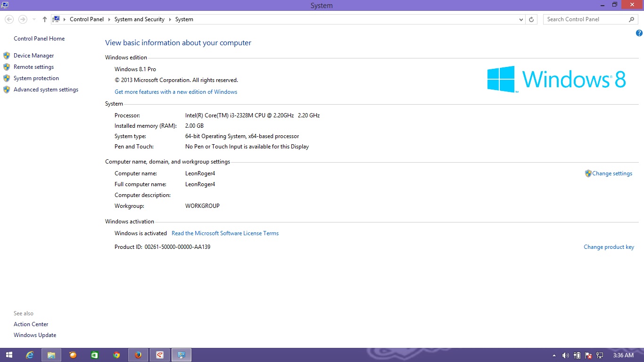Click the Product ID value 00261-50000-00000-AA139

coord(177,247)
